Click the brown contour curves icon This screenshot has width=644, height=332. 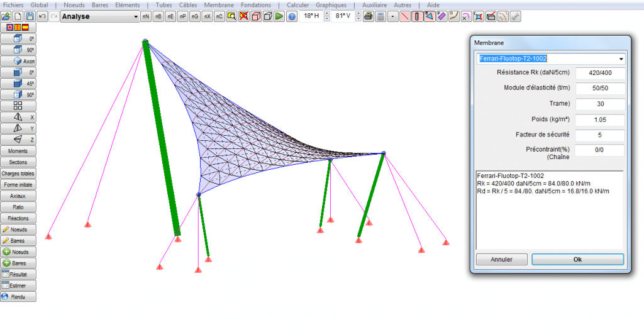coord(503,16)
